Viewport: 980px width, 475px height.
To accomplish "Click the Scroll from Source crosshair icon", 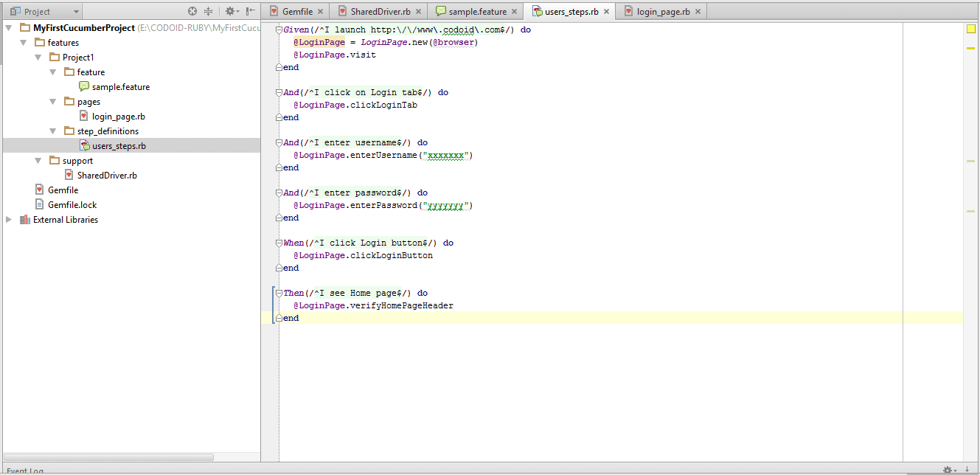I will [191, 11].
